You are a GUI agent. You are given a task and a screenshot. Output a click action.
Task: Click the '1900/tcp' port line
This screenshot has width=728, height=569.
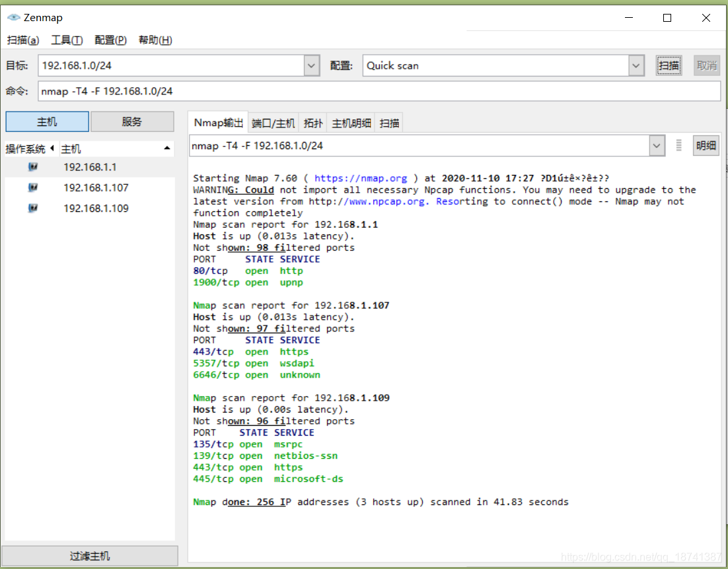tap(248, 283)
